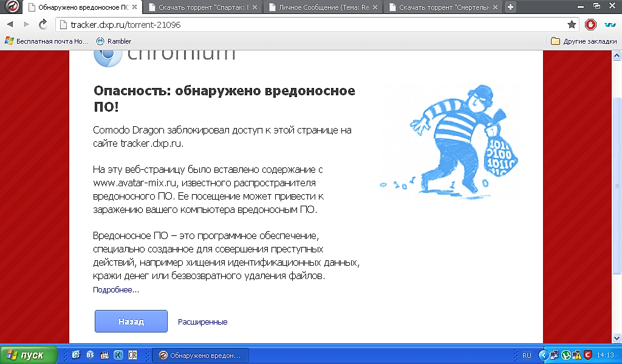The image size is (622, 364).
Task: Click the 14:13 taskbar clock
Action: pyautogui.click(x=606, y=356)
